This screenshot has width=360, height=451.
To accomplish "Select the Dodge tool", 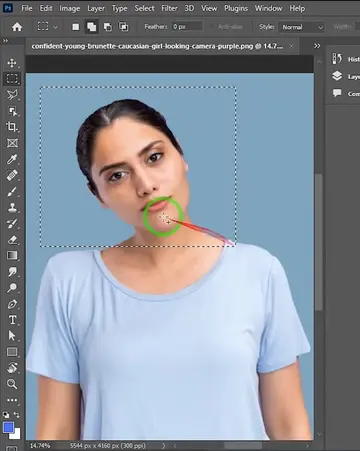I will click(x=12, y=288).
